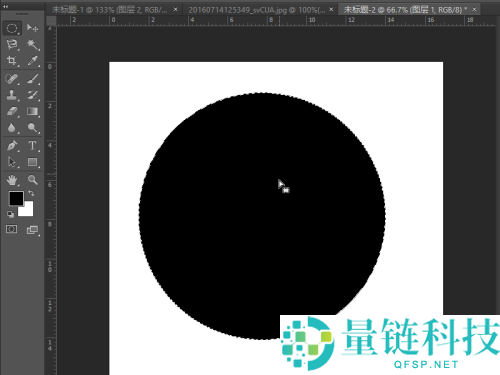Image resolution: width=500 pixels, height=375 pixels.
Task: Swap foreground and background colors
Action: 31,193
